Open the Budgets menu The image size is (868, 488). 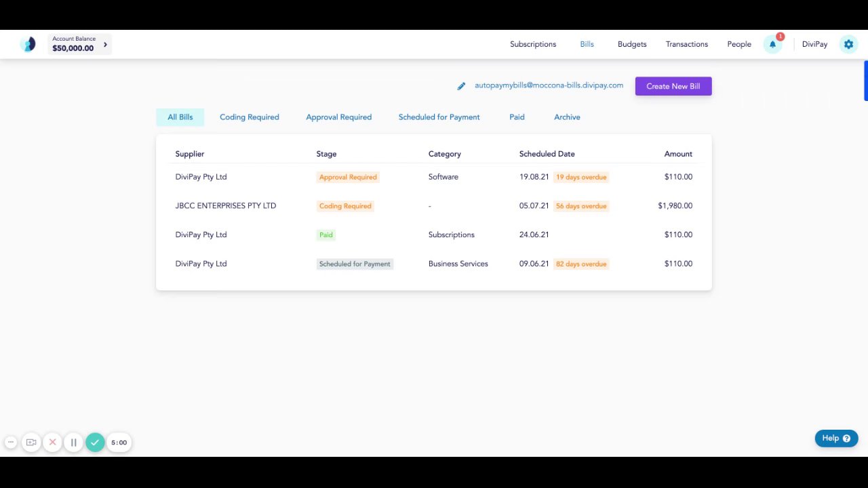632,44
